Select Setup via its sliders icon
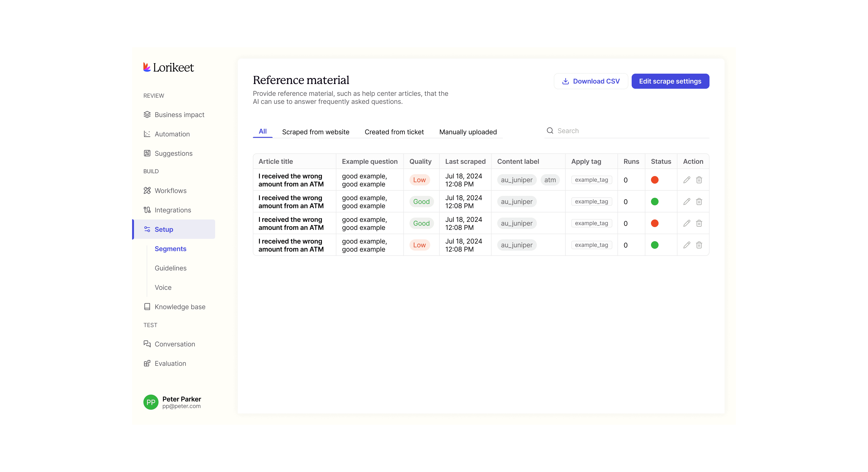 point(147,229)
